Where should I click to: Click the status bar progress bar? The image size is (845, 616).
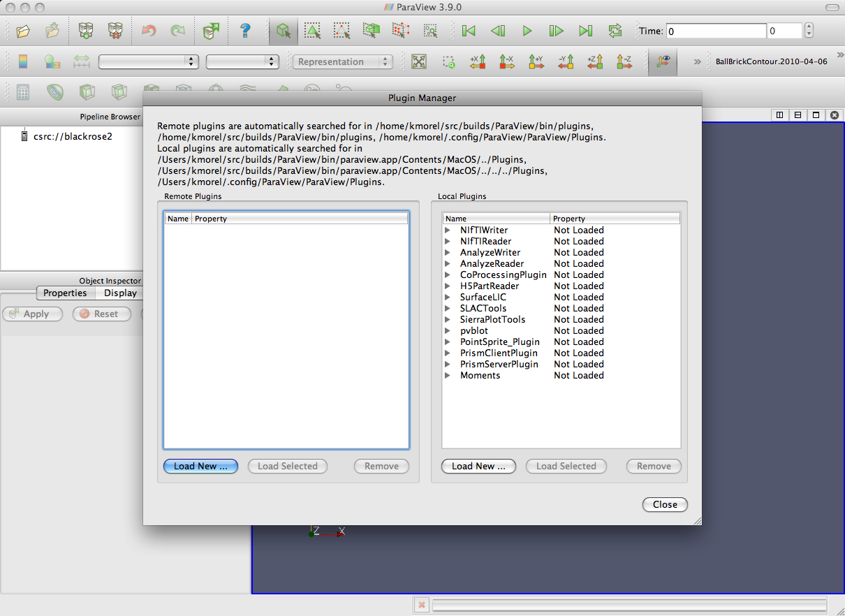click(x=630, y=605)
